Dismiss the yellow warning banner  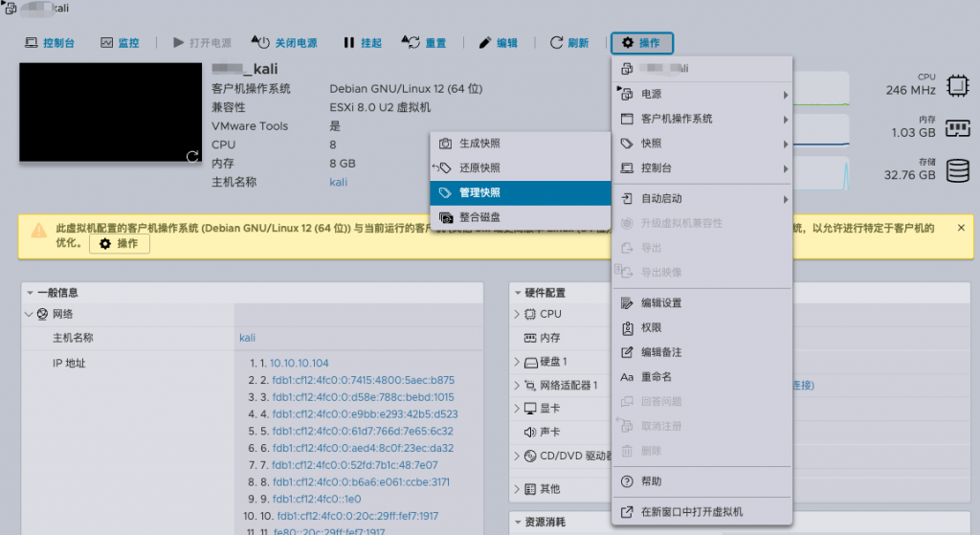coord(961,228)
